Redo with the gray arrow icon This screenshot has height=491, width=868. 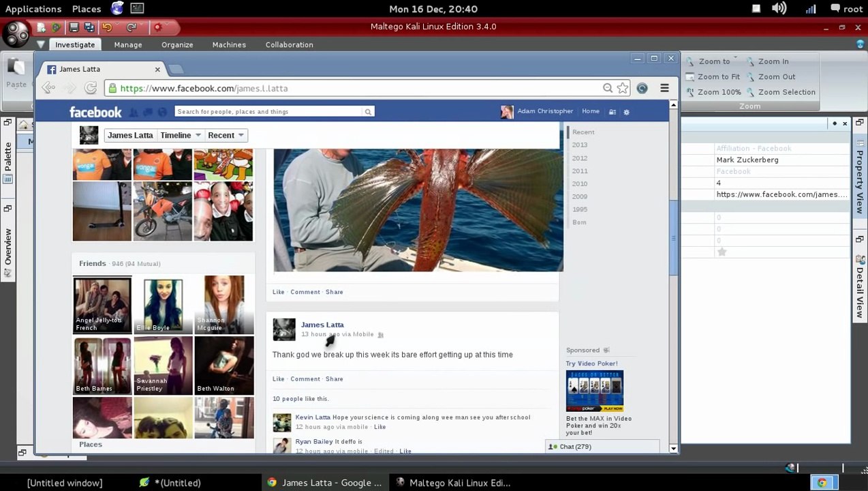point(131,27)
